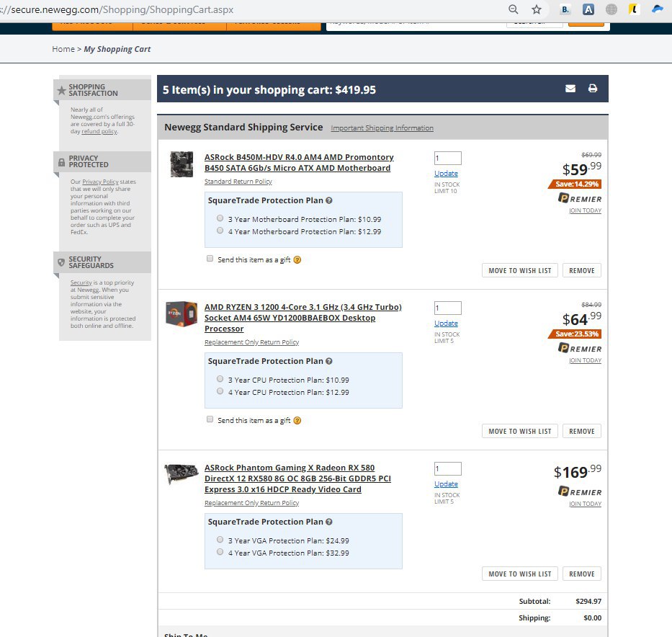This screenshot has height=637, width=672.
Task: Move the motherboard to wish list
Action: pos(520,270)
